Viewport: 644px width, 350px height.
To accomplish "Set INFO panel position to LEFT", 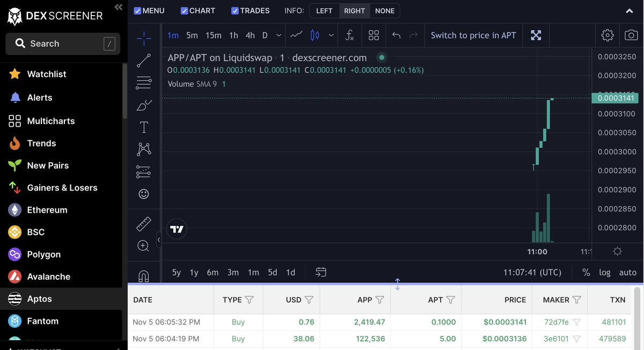I will pyautogui.click(x=324, y=11).
